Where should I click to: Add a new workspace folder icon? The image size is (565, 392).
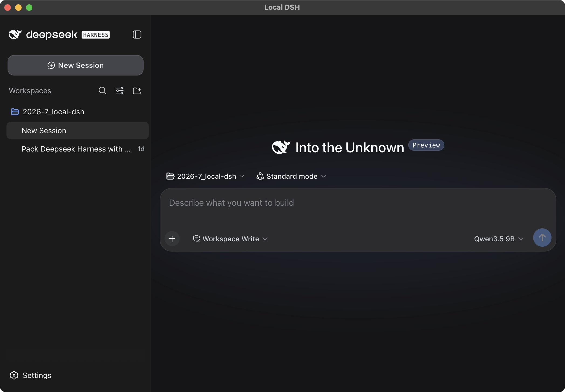point(137,91)
